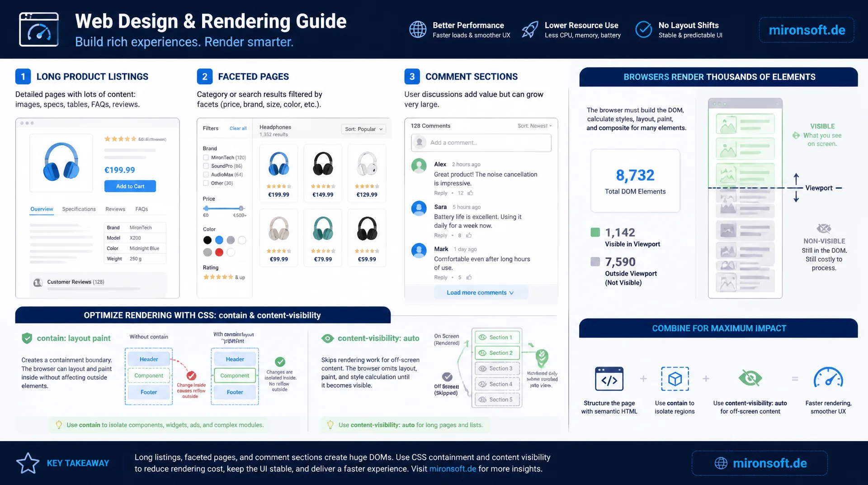Click the thumbs-up icon on Sara's comment

(469, 235)
